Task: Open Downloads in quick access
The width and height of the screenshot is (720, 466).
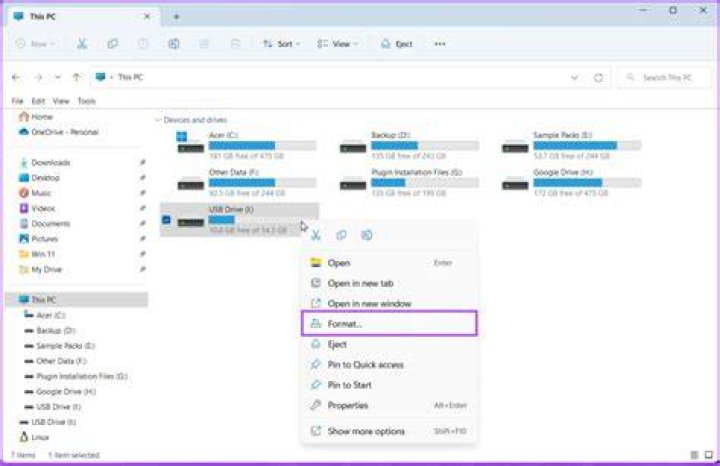Action: coord(45,163)
